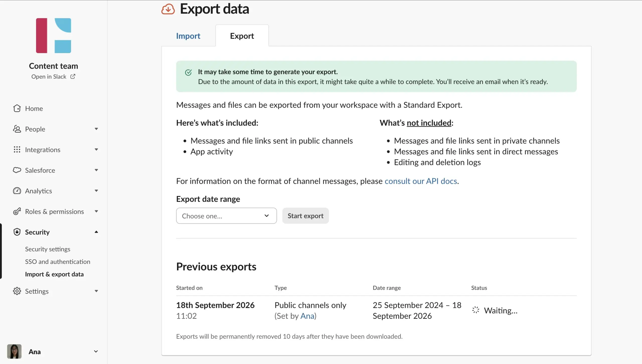642x364 pixels.
Task: Click the Home text label in sidebar
Action: click(34, 108)
